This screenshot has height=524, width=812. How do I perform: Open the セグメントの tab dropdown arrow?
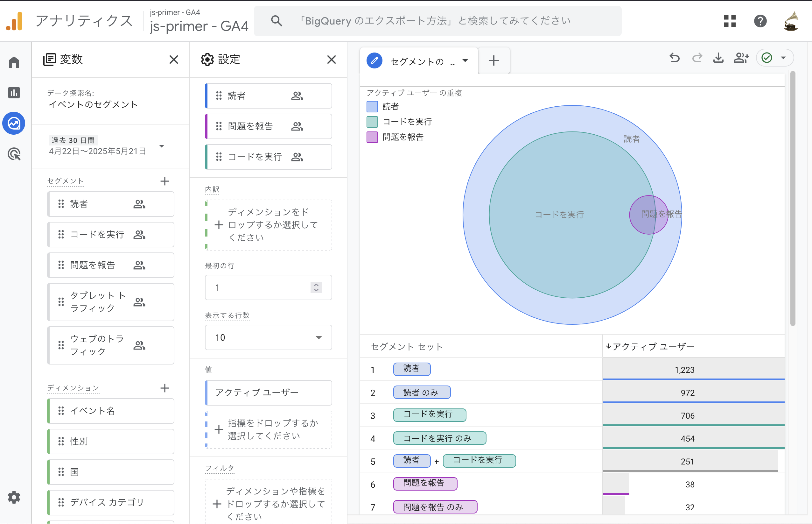click(x=465, y=61)
